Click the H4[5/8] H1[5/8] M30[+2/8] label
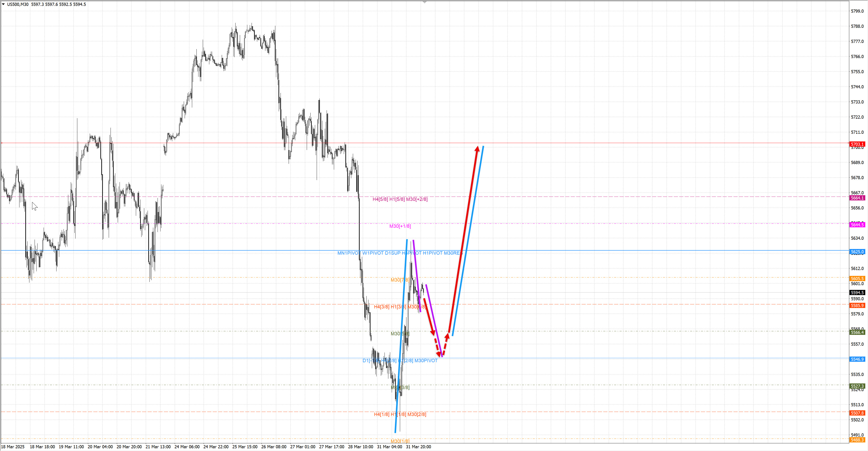 pos(400,199)
